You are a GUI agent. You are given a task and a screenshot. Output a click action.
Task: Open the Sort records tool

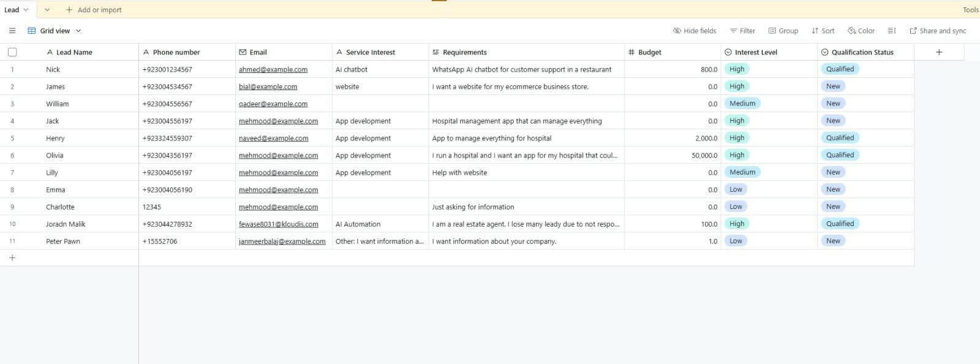823,31
